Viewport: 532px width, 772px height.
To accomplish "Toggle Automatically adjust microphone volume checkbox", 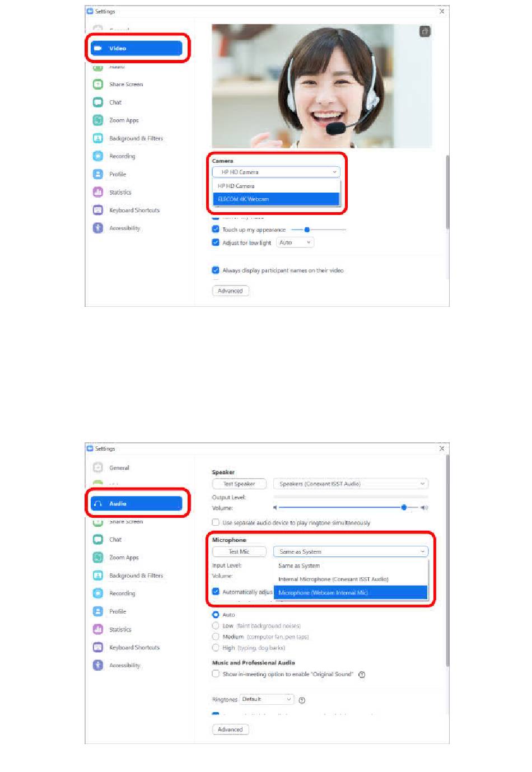I will (216, 592).
